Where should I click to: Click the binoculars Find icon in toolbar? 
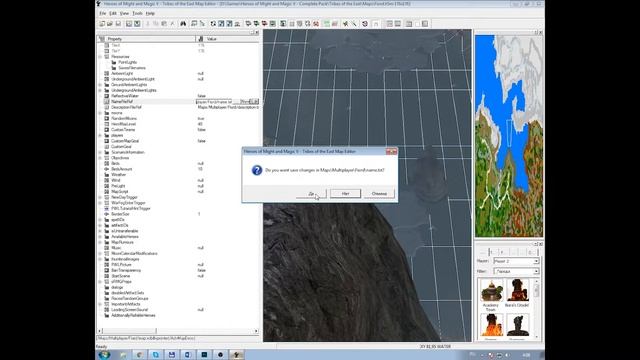pos(183,24)
